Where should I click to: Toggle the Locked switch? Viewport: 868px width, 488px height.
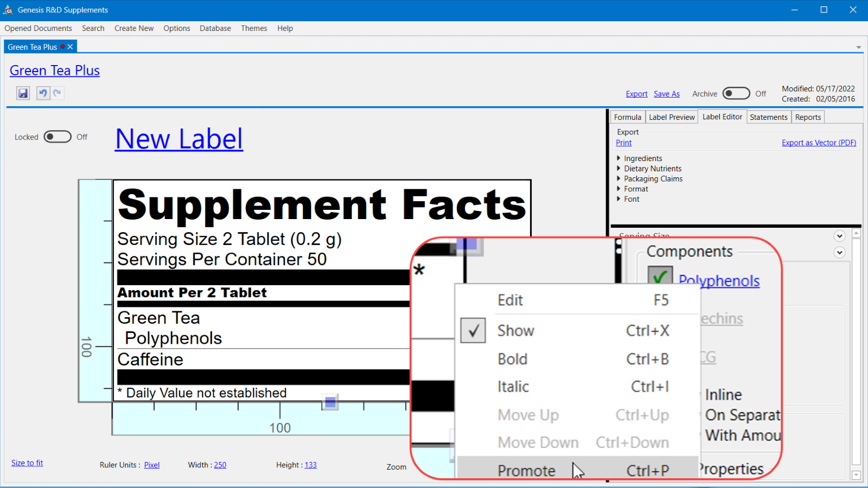58,137
